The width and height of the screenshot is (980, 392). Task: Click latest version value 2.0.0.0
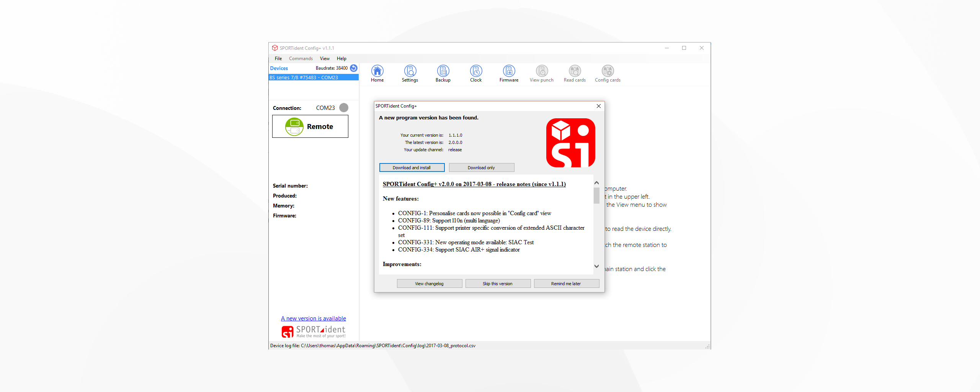[456, 142]
